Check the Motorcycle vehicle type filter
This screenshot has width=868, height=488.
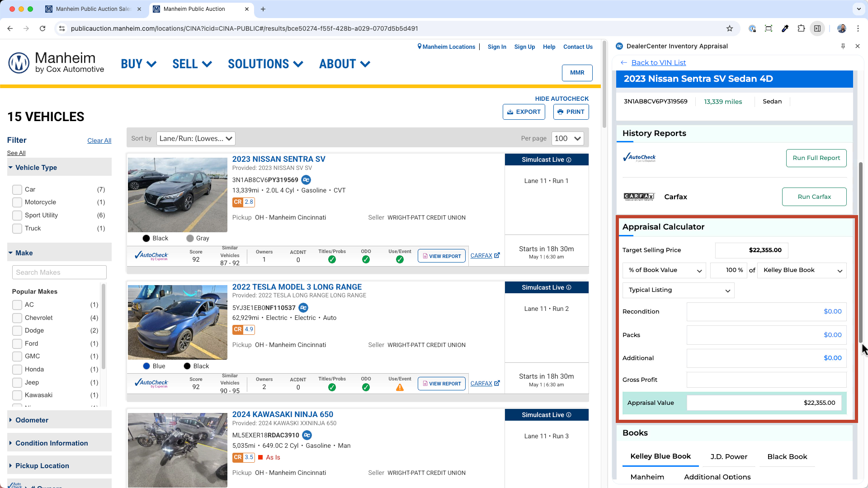(17, 202)
